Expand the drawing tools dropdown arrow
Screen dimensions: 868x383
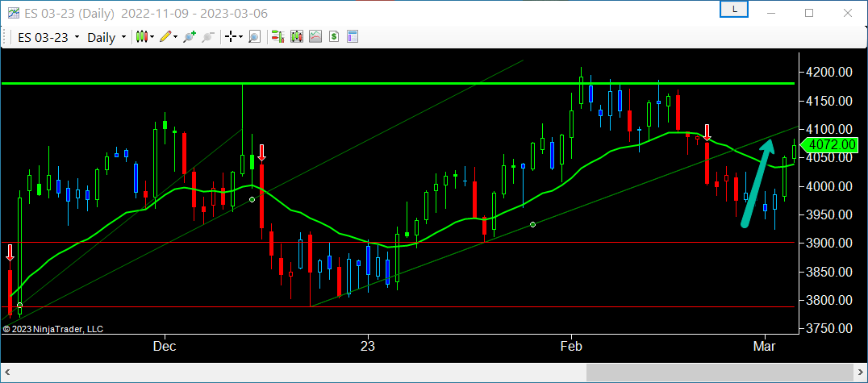(176, 37)
